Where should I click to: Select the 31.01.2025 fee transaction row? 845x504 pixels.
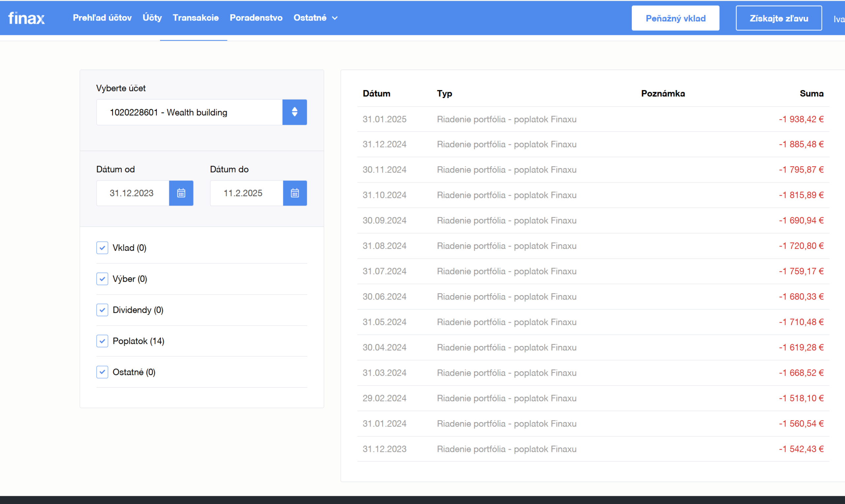[593, 119]
